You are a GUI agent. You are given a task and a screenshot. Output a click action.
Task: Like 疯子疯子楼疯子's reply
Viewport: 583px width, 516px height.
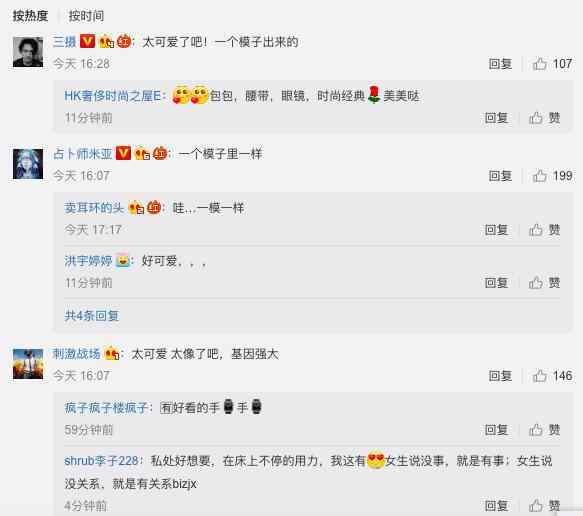[544, 430]
